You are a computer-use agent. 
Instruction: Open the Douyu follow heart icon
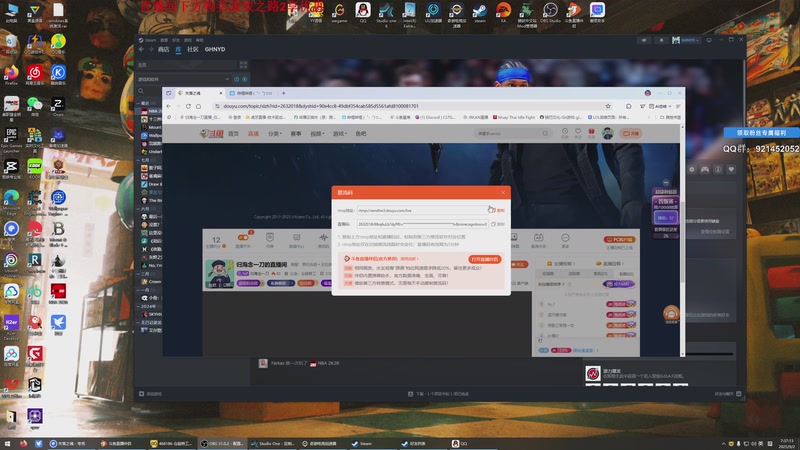coord(578,133)
